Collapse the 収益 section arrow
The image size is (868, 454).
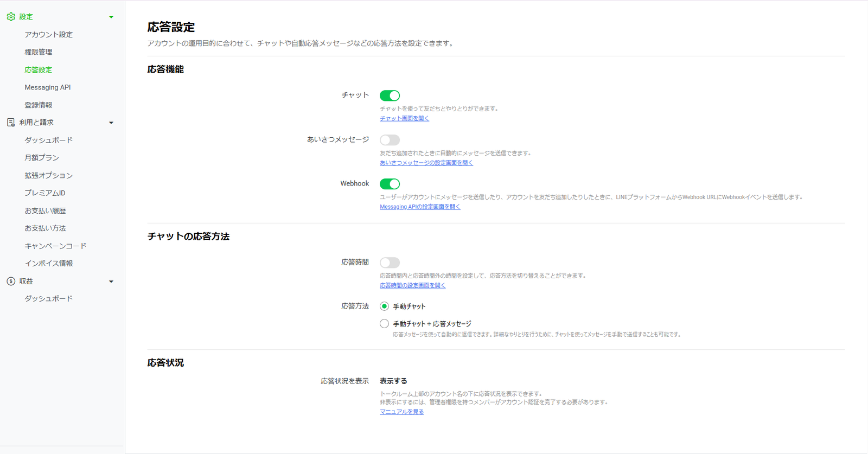pyautogui.click(x=111, y=282)
